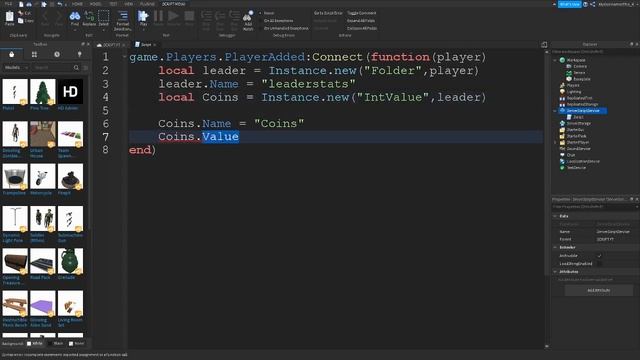Select the Grenade toolbox thumbnail
Image resolution: width=640 pixels, height=360 pixels.
[70, 261]
